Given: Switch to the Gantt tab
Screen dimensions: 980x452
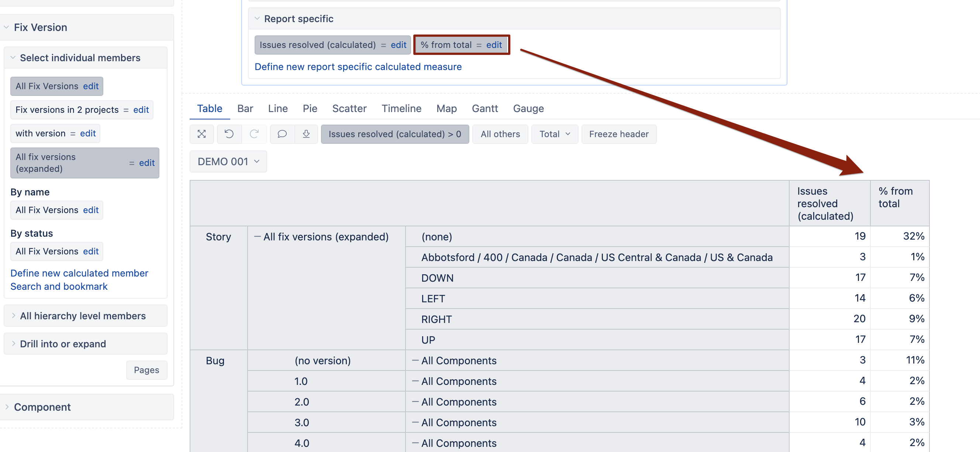Looking at the screenshot, I should (484, 108).
